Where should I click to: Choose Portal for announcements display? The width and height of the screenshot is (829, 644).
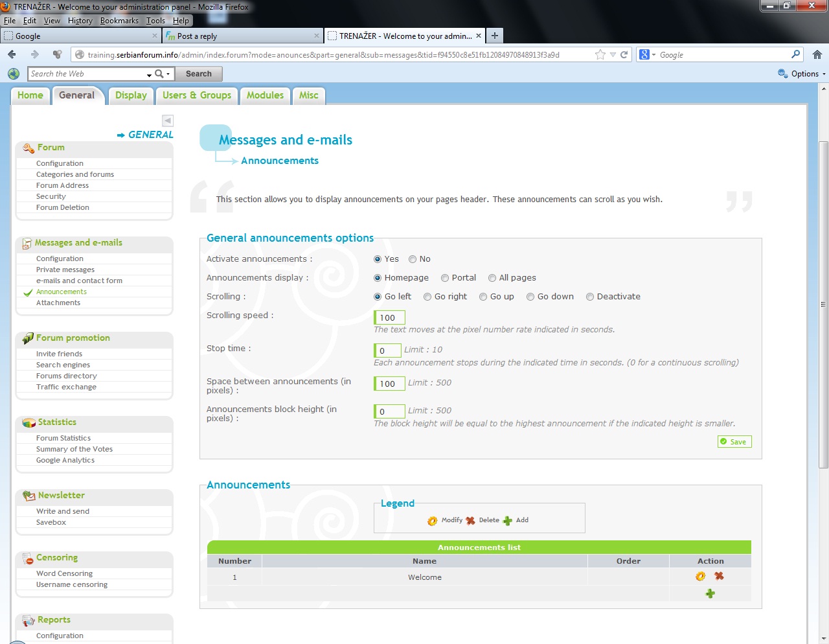(445, 278)
